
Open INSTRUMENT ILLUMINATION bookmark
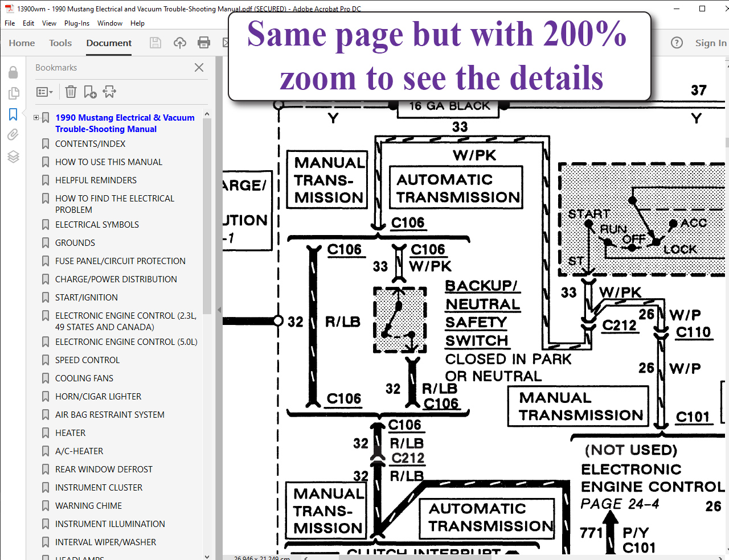click(x=110, y=524)
